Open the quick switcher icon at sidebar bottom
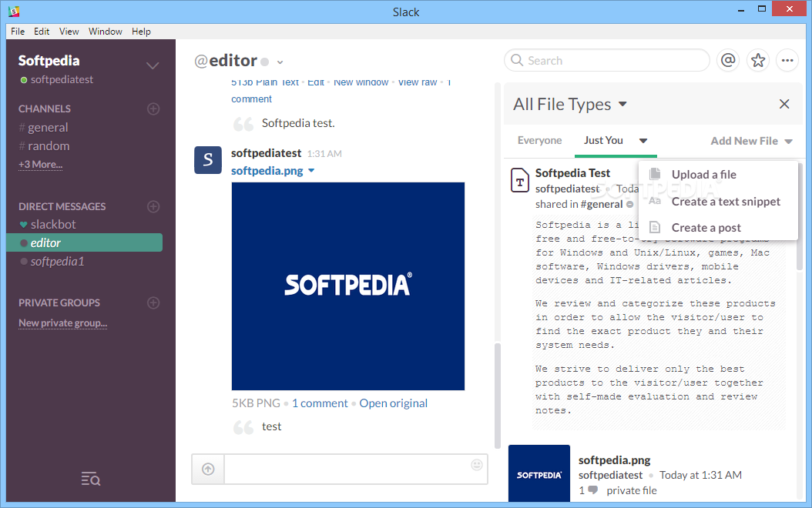The width and height of the screenshot is (812, 508). 91,479
